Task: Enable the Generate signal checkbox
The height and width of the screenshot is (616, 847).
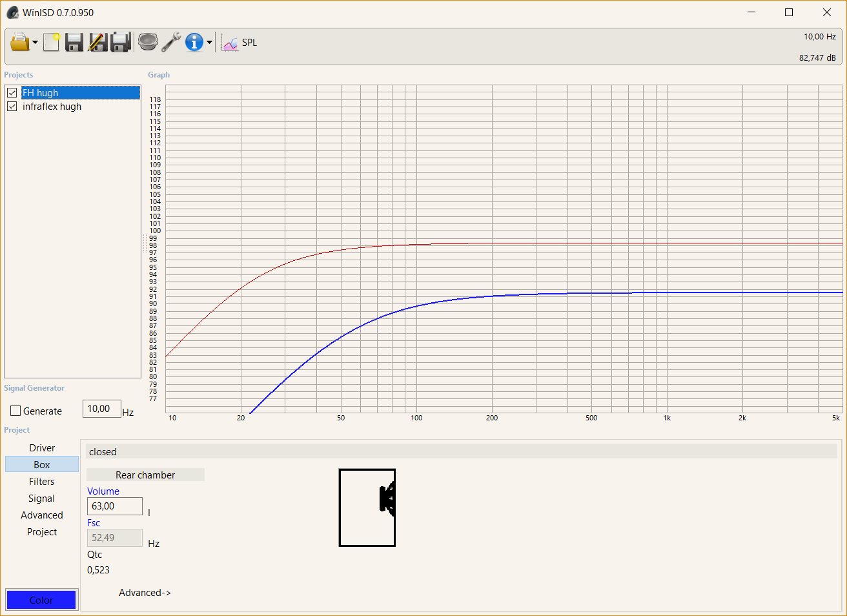Action: point(15,411)
